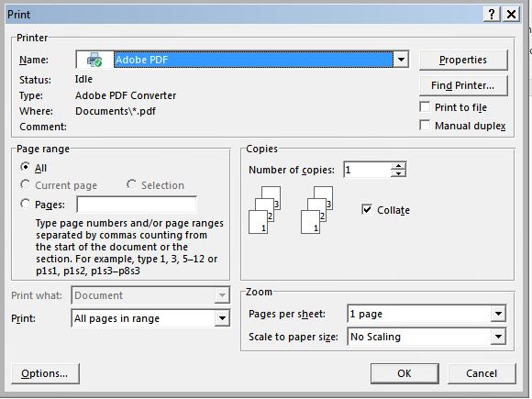Click the Find Printer button

(x=463, y=85)
